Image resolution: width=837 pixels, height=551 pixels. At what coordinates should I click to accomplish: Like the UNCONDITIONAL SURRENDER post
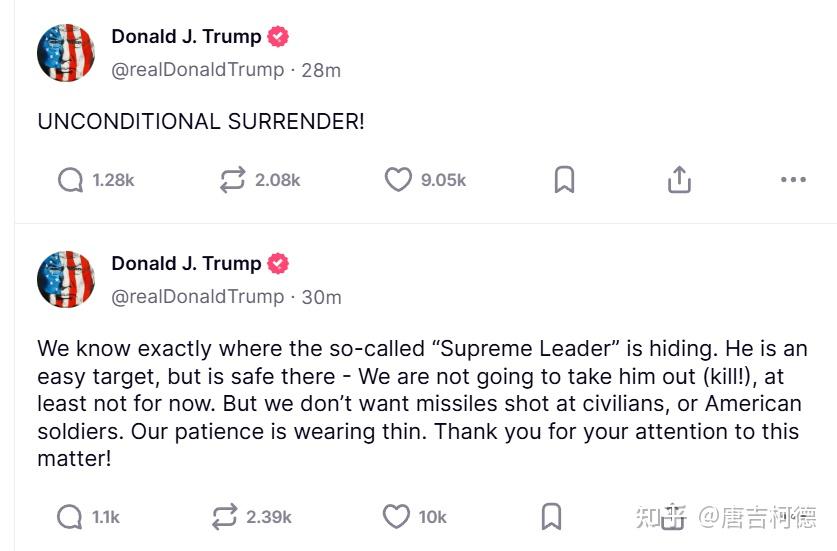(x=398, y=179)
